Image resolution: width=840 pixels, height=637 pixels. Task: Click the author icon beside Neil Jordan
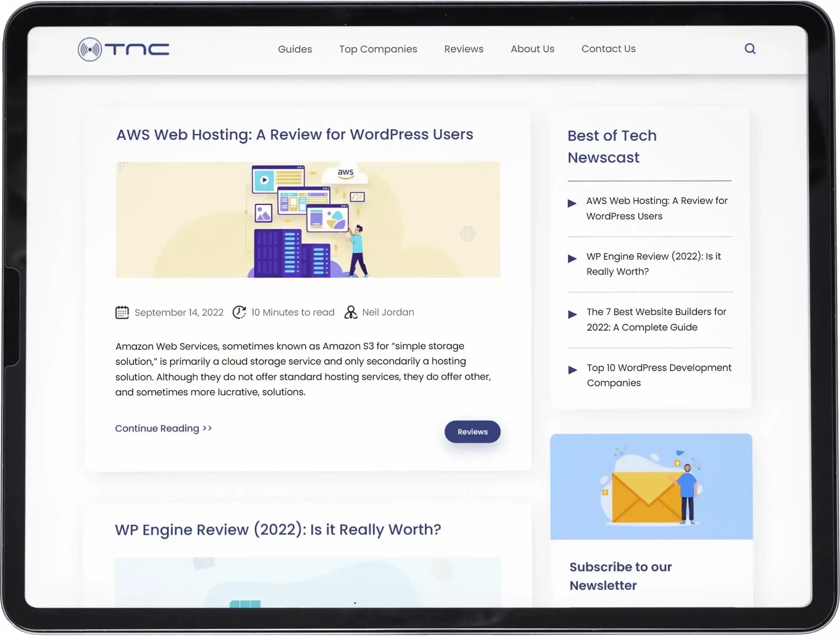click(x=350, y=312)
